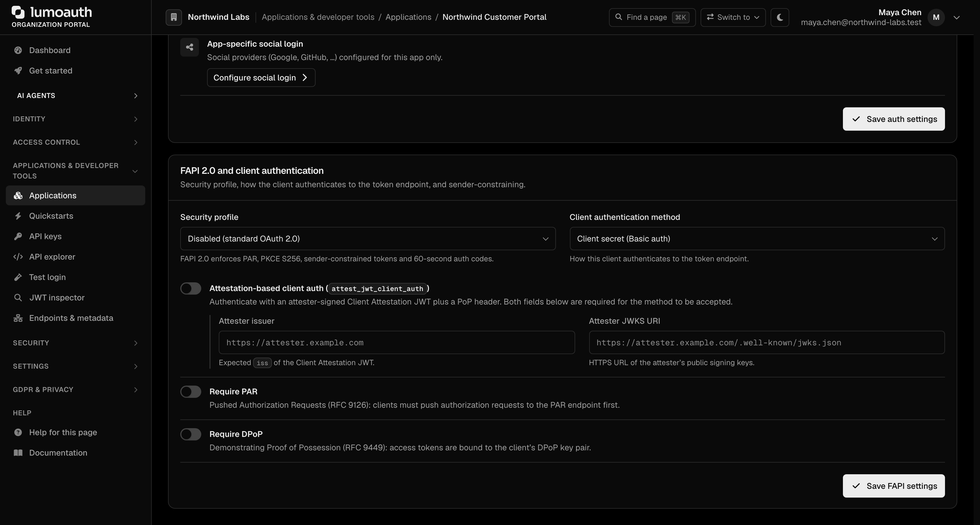Toggle dark mode with the moon icon
980x525 pixels.
point(780,17)
